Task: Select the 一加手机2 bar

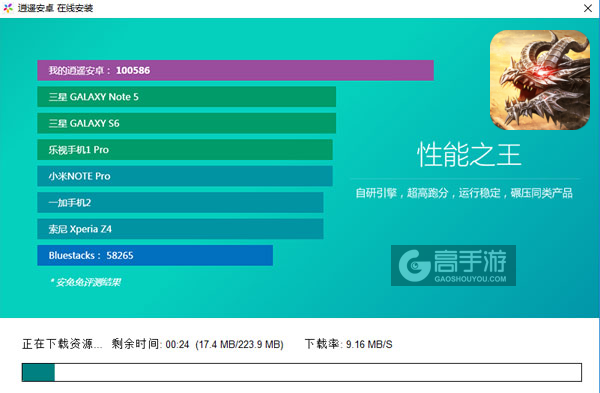Action: tap(180, 202)
